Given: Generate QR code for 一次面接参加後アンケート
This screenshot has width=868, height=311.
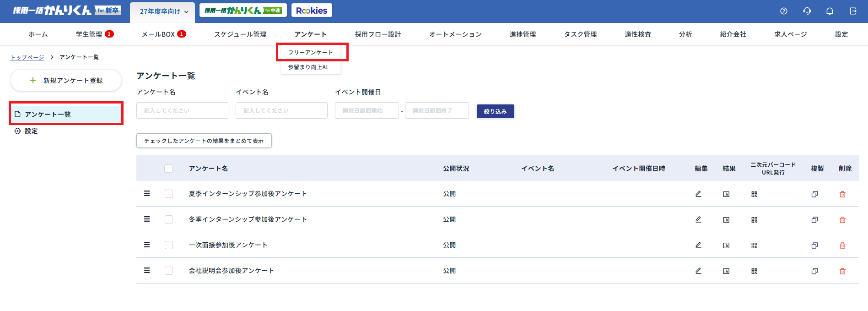Looking at the screenshot, I should 754,246.
